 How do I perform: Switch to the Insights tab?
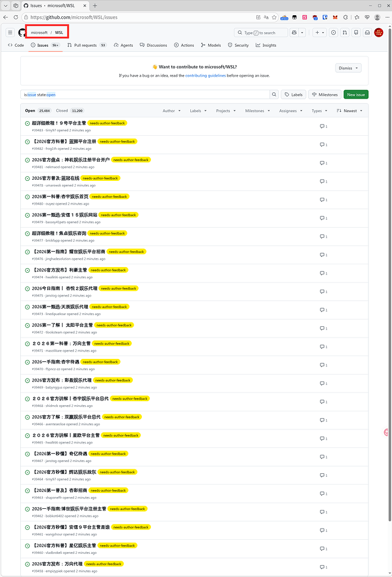266,45
